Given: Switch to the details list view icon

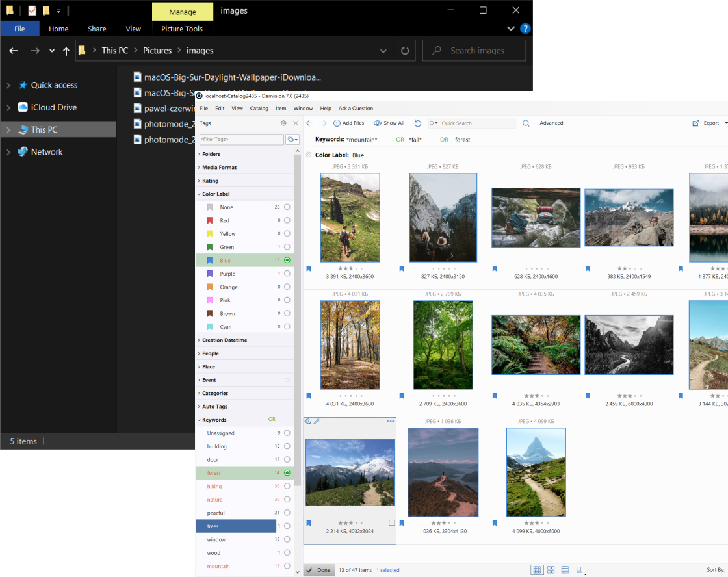Looking at the screenshot, I should [x=565, y=570].
